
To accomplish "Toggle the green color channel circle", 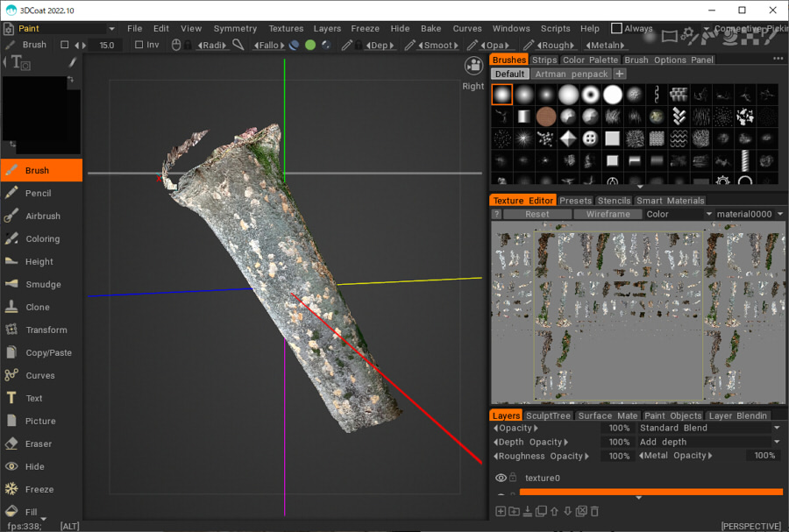I will pos(310,45).
